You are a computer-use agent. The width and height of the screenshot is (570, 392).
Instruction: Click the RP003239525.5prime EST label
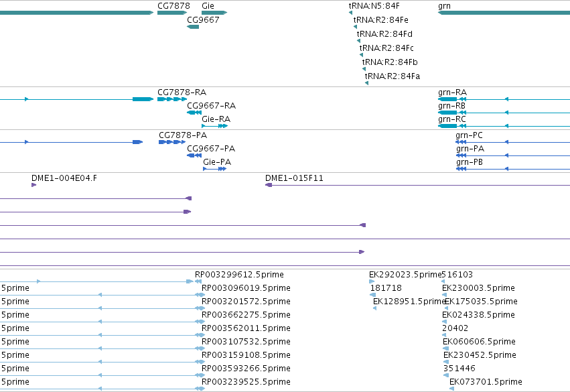[246, 382]
